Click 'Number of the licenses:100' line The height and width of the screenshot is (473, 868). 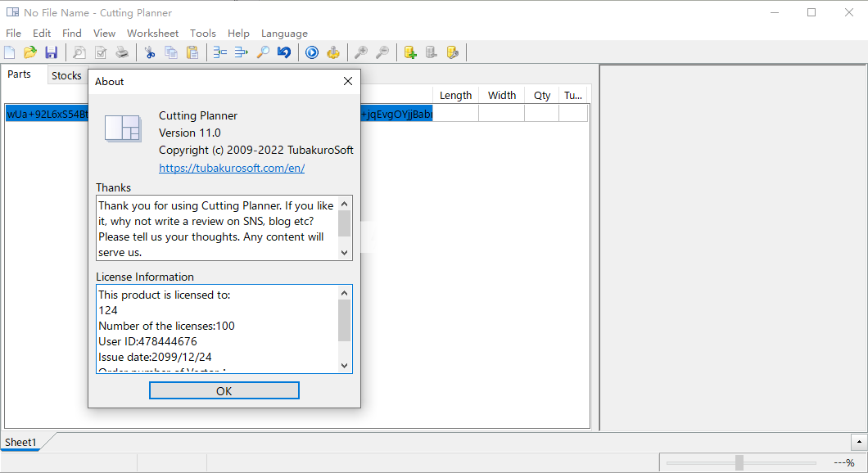point(166,326)
